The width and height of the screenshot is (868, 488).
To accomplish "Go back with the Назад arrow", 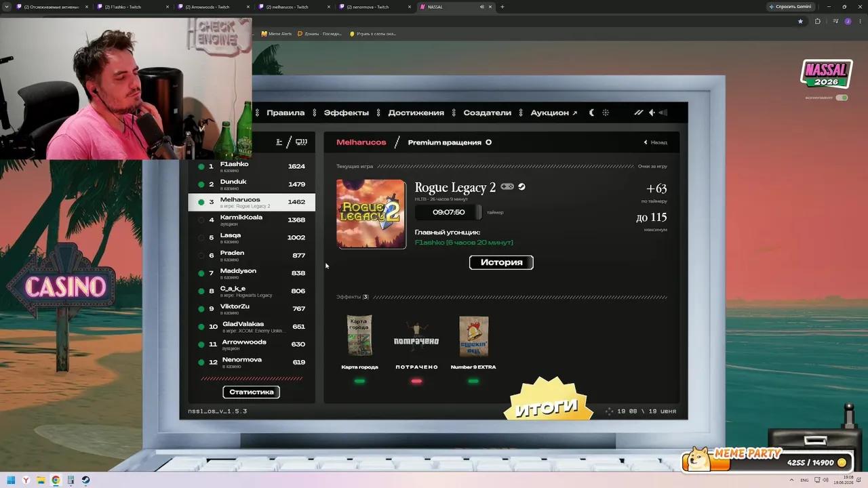I will [x=656, y=142].
